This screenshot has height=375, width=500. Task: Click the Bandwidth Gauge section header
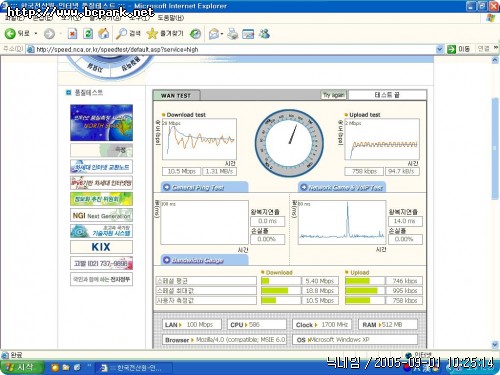click(205, 260)
